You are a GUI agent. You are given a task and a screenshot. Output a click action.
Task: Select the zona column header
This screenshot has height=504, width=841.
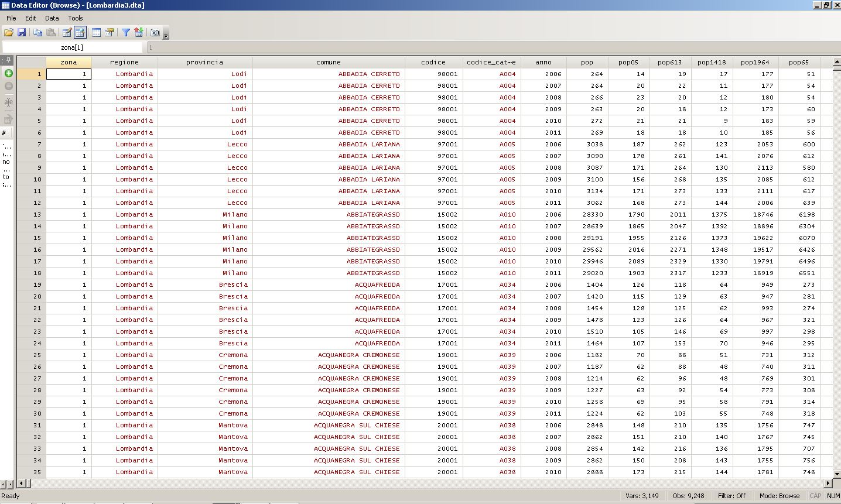tap(69, 62)
